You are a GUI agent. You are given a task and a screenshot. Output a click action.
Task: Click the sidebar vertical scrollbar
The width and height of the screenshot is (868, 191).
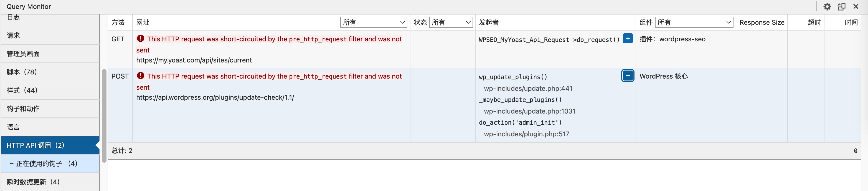[x=104, y=115]
